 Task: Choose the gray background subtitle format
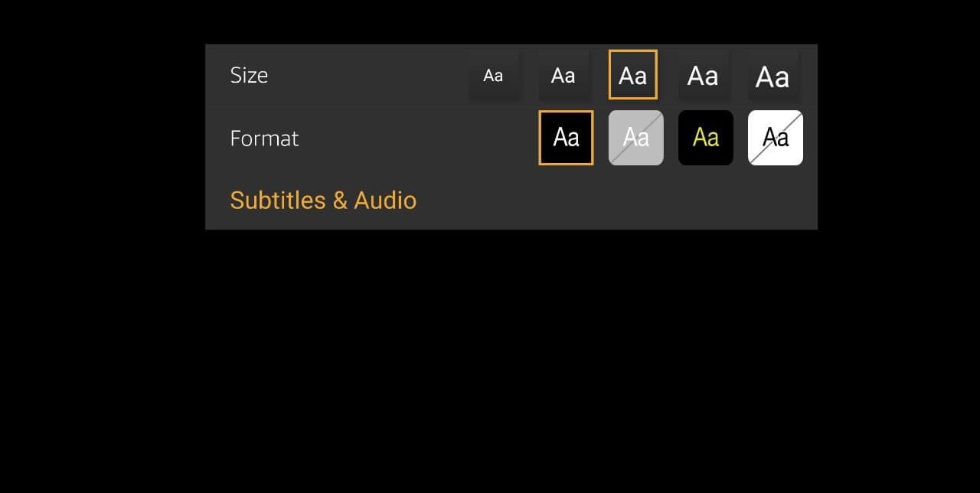pyautogui.click(x=635, y=138)
